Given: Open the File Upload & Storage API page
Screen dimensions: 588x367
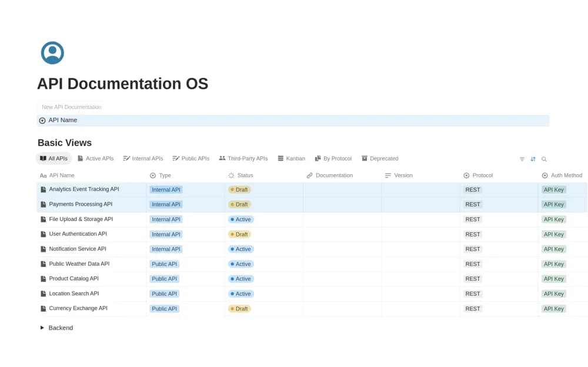Looking at the screenshot, I should (81, 219).
